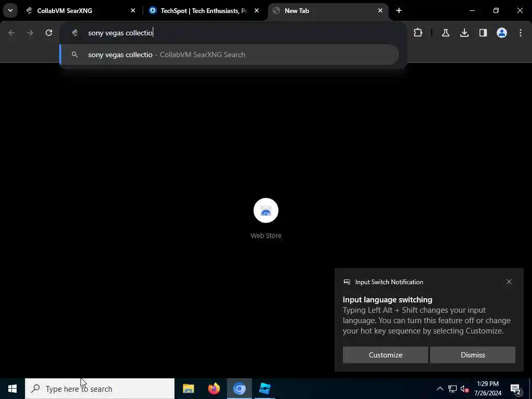Click the Dismiss button
The height and width of the screenshot is (399, 532).
click(x=473, y=355)
